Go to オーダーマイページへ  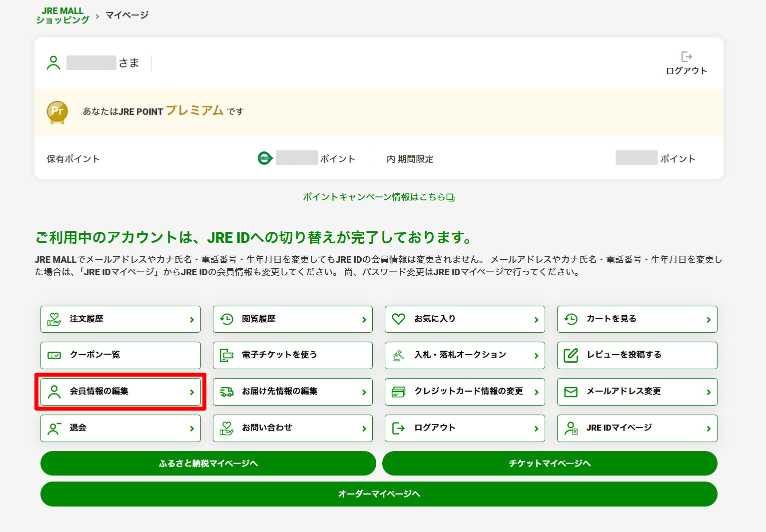click(379, 494)
